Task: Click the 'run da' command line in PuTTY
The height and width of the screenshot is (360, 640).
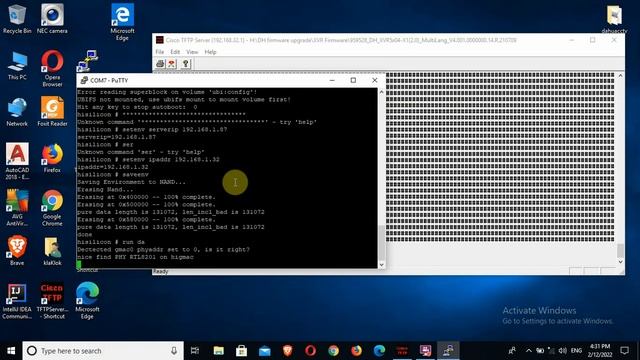Action: (x=111, y=242)
